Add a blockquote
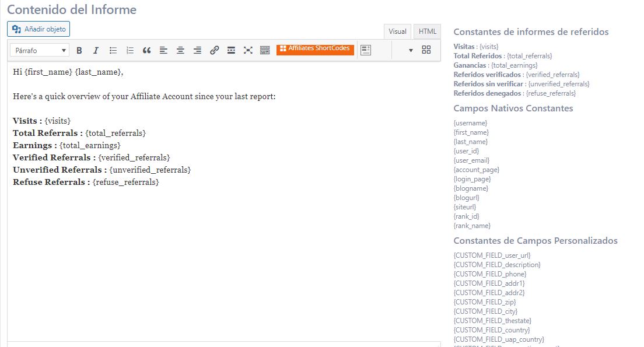 coord(147,51)
